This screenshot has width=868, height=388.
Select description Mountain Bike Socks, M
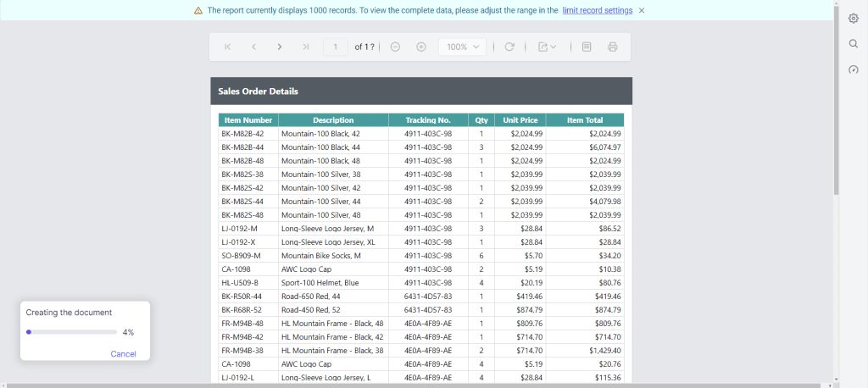point(321,256)
